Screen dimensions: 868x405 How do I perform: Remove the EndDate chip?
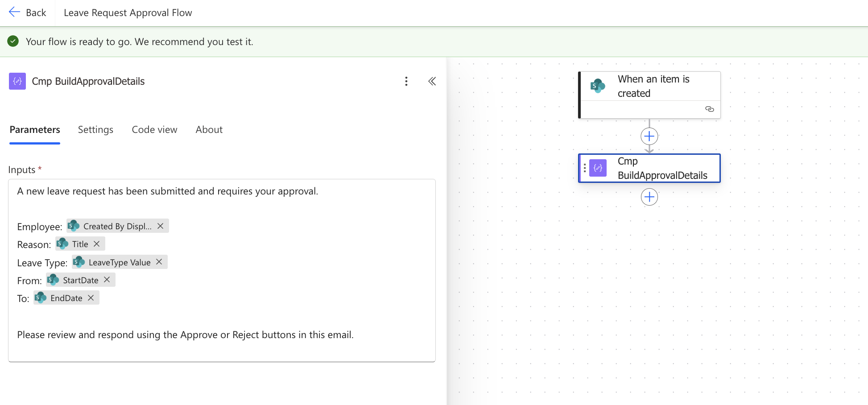(x=91, y=298)
